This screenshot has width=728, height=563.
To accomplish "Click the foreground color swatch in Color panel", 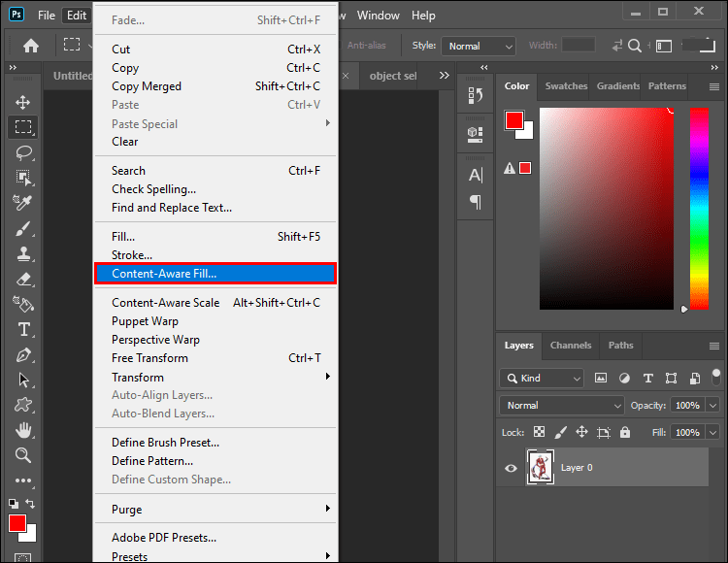I will 513,120.
